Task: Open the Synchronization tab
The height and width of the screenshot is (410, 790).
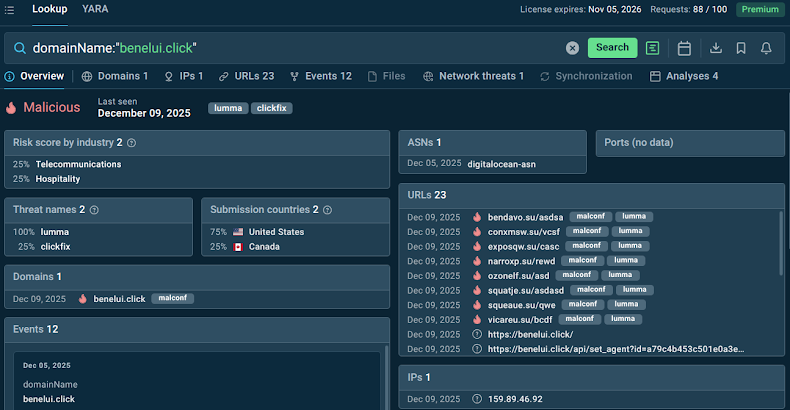Action: [586, 76]
